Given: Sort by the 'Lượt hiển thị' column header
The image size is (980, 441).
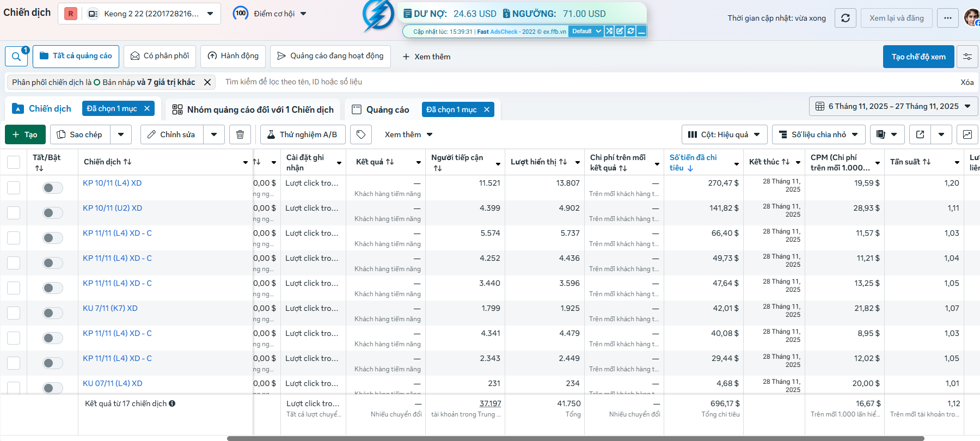Looking at the screenshot, I should point(538,162).
